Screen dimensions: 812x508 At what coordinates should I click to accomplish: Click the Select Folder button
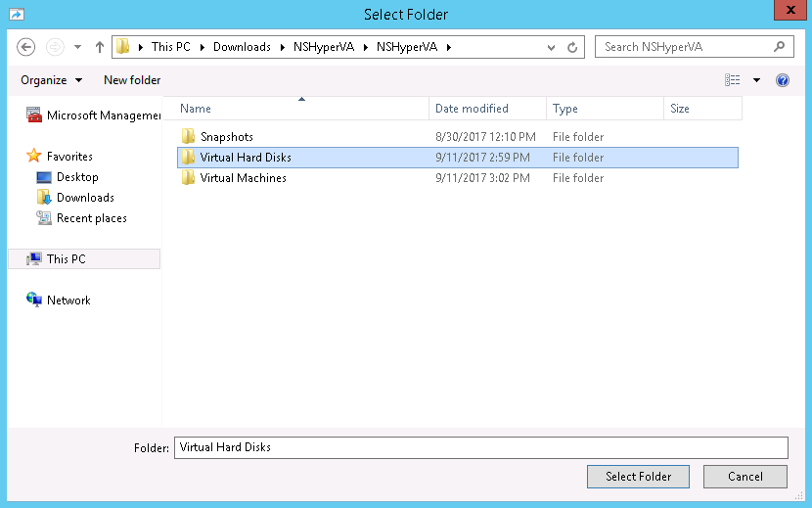pyautogui.click(x=638, y=477)
